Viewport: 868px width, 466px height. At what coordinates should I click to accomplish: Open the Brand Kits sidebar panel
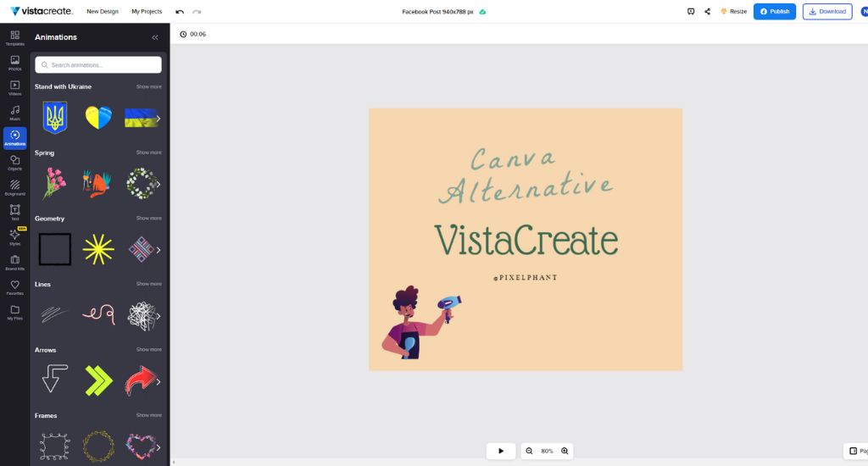(15, 263)
